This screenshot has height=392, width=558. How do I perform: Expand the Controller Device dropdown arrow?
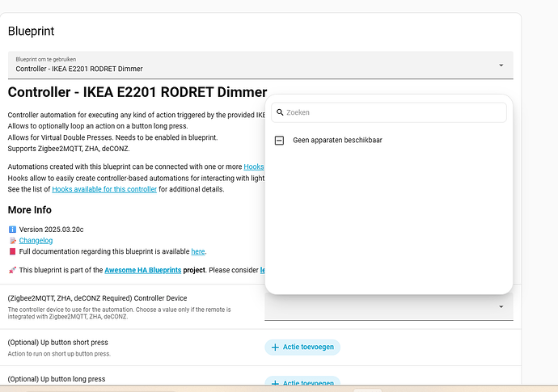pyautogui.click(x=501, y=306)
